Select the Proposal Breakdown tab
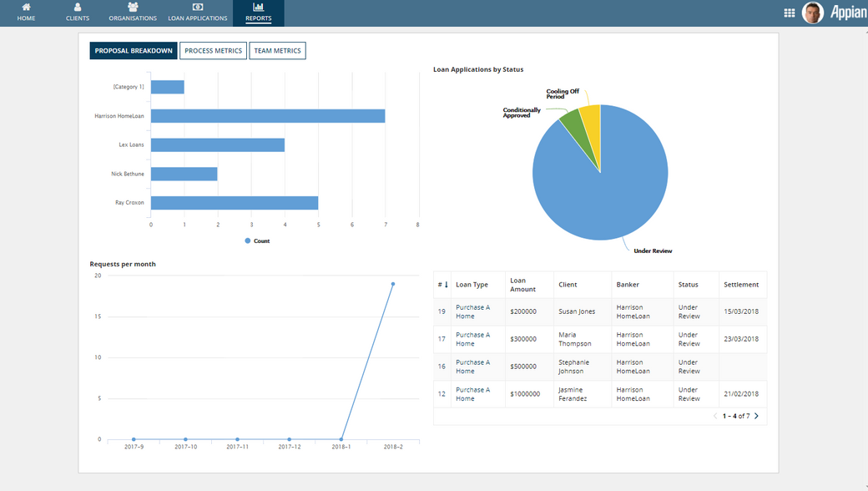This screenshot has width=868, height=491. 134,51
